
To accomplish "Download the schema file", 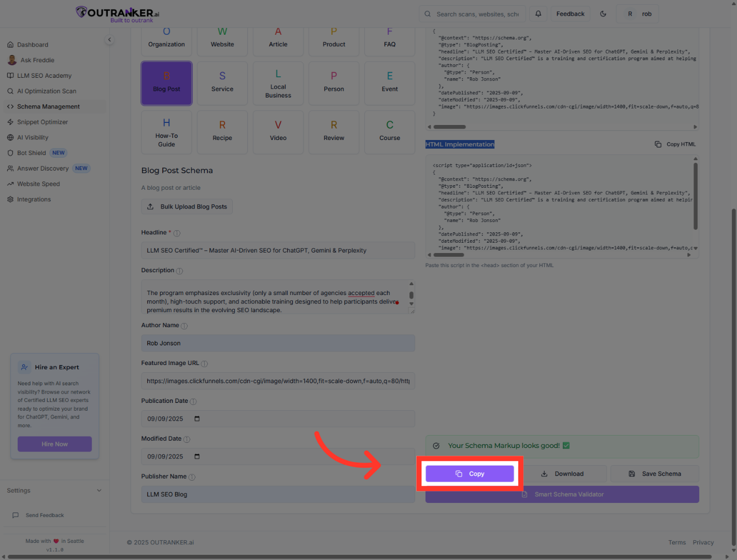I will [562, 474].
